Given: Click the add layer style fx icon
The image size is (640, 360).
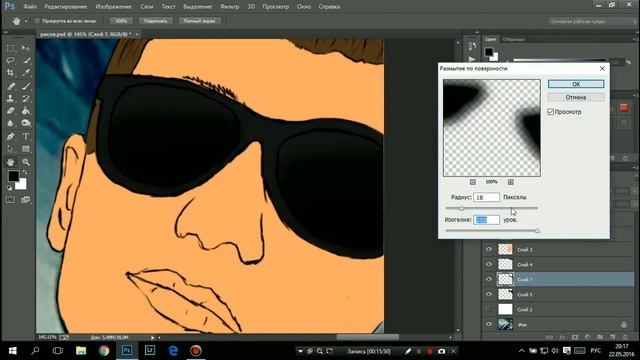Looking at the screenshot, I should (562, 337).
